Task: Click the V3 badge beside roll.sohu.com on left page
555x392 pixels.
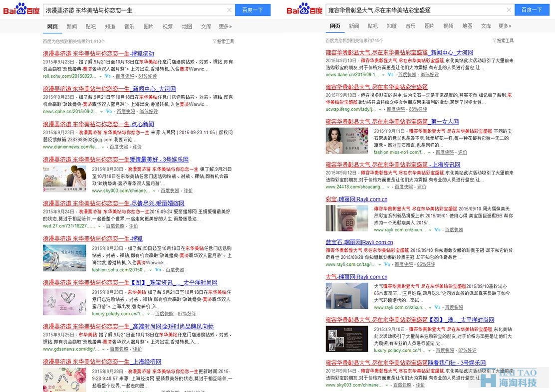Action: tap(108, 76)
